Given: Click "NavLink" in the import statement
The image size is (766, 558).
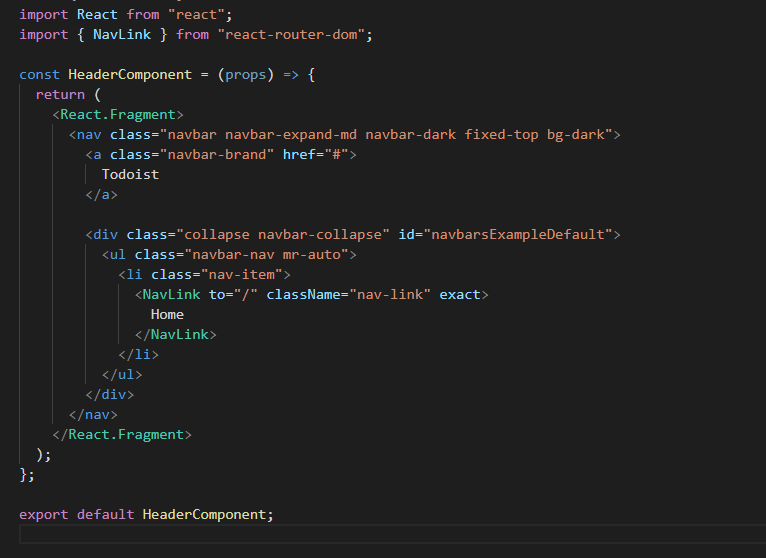Looking at the screenshot, I should tap(122, 35).
